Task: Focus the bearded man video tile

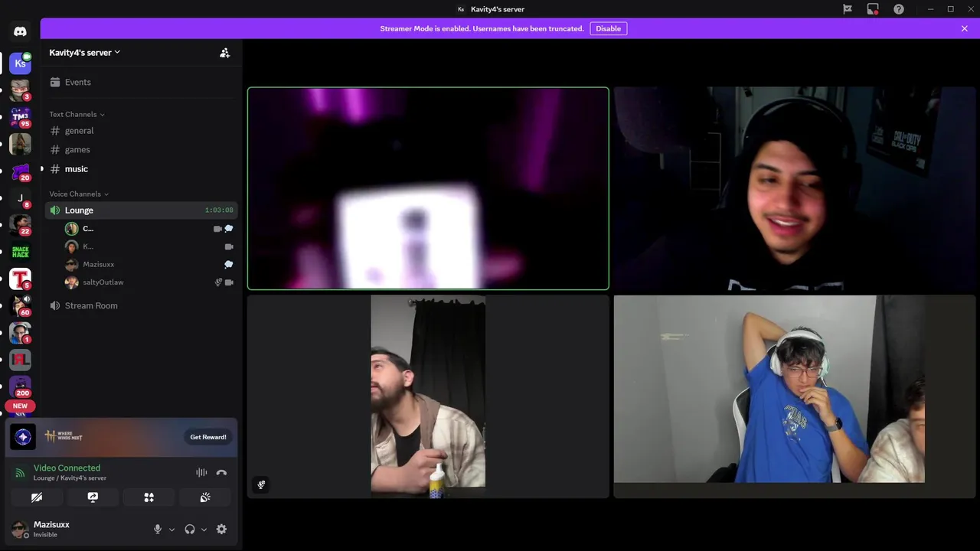Action: point(428,396)
